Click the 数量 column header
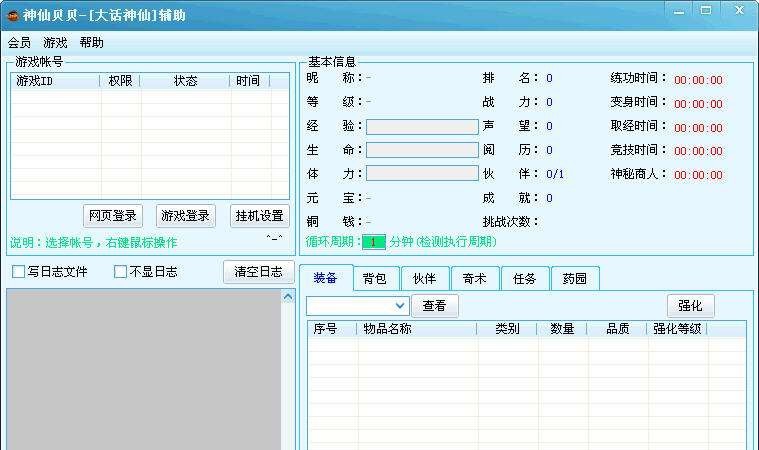This screenshot has height=450, width=759. point(562,329)
